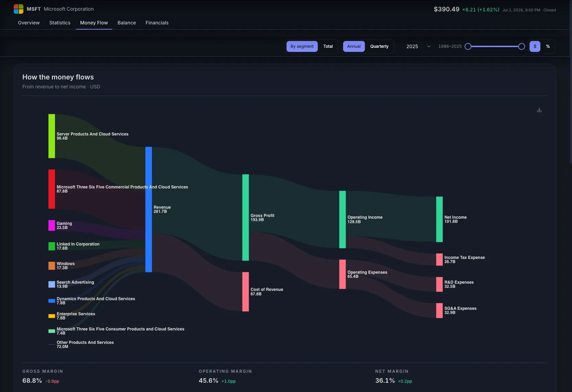Click the $390.49 stock price
Viewport: 572px width, 392px height.
447,9
